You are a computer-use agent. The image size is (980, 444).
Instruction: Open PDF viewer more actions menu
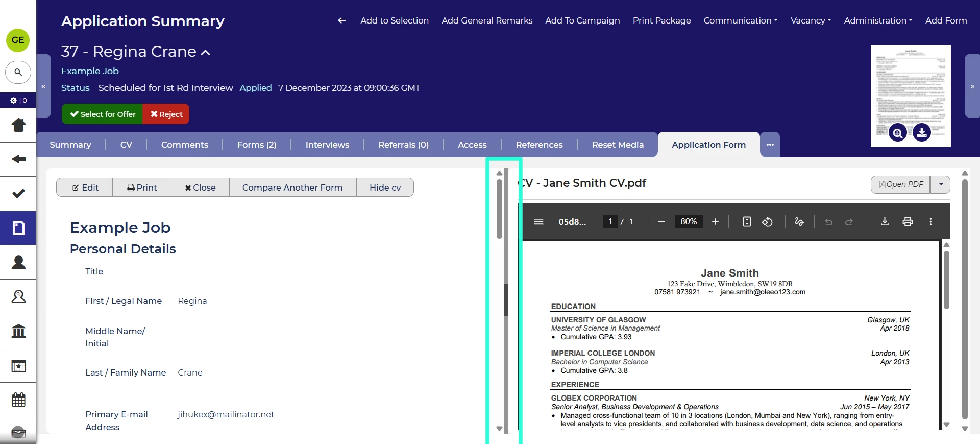pyautogui.click(x=930, y=222)
